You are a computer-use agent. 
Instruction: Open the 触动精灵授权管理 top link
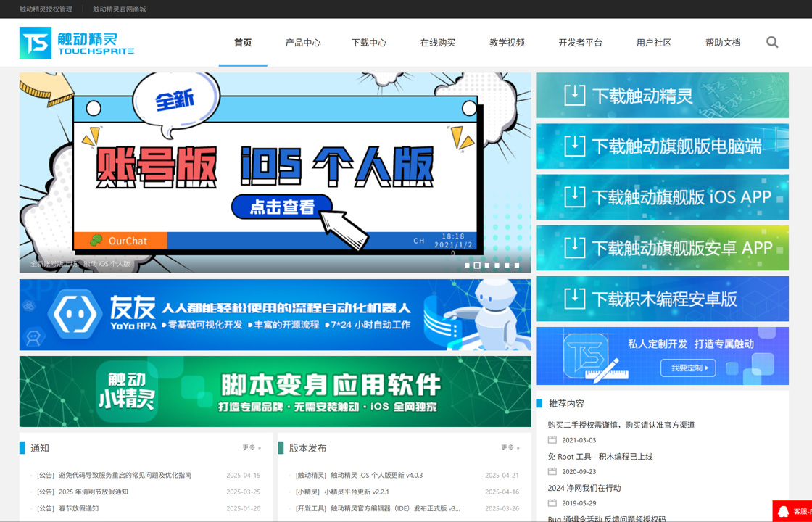point(46,9)
